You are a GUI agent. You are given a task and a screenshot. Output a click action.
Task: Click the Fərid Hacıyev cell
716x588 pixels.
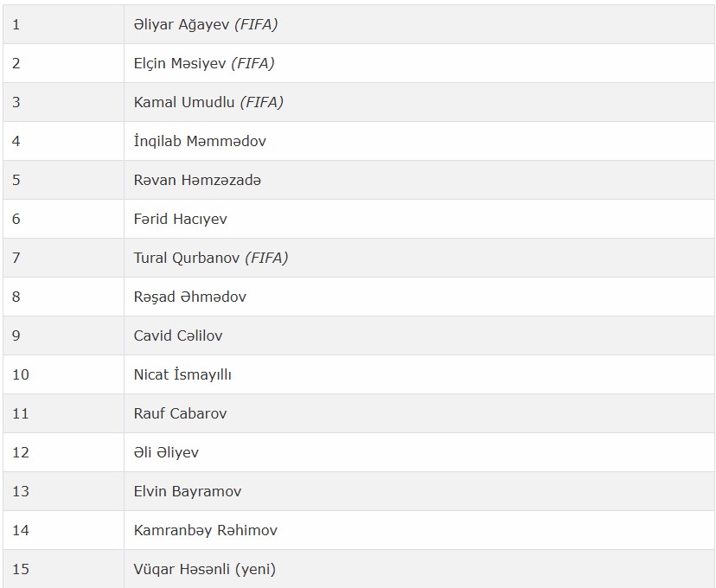click(x=419, y=219)
